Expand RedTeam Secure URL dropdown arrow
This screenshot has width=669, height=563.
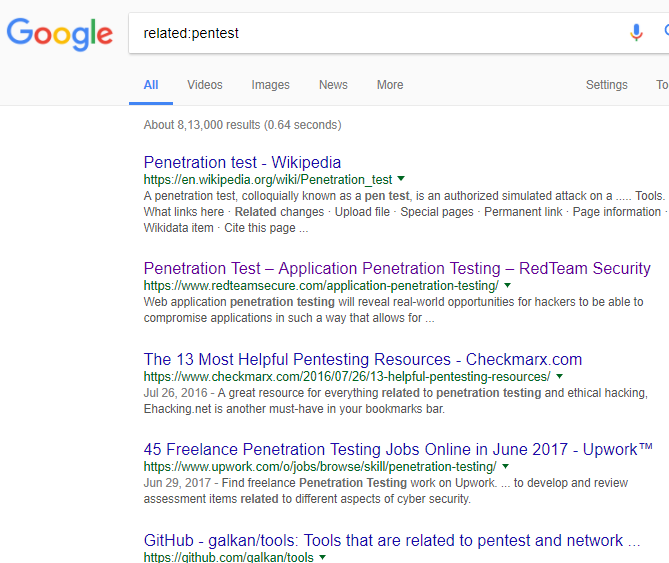pyautogui.click(x=507, y=285)
